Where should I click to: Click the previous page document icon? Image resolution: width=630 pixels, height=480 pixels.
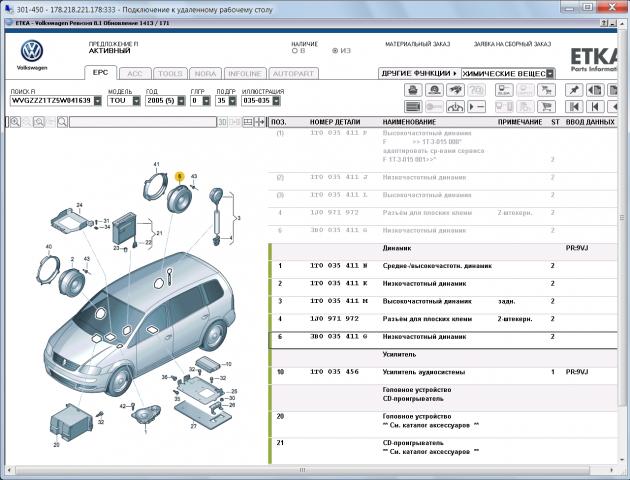click(x=595, y=90)
